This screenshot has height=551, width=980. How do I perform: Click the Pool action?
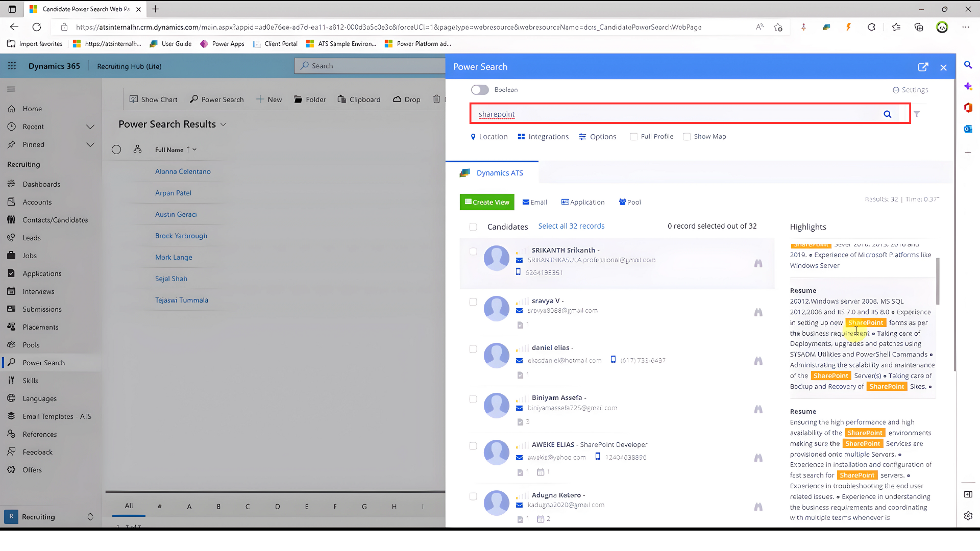click(x=630, y=202)
